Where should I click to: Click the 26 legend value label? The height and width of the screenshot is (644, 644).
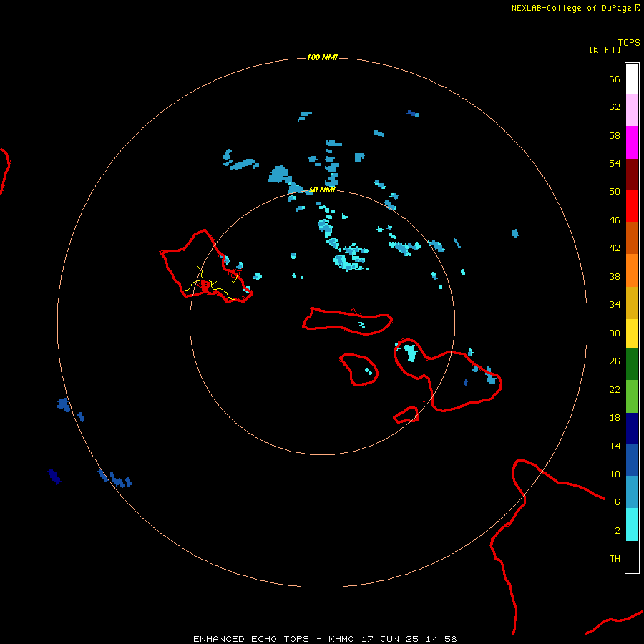point(615,361)
